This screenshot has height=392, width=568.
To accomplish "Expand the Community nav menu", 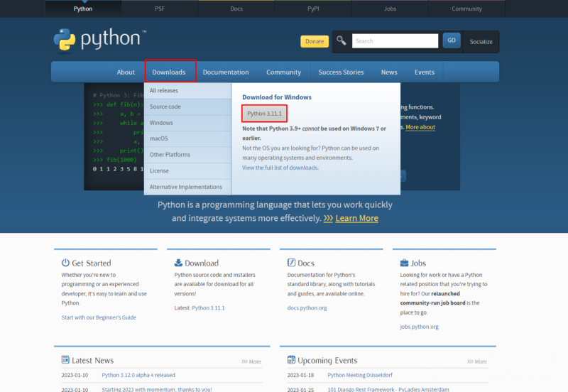I will (283, 72).
